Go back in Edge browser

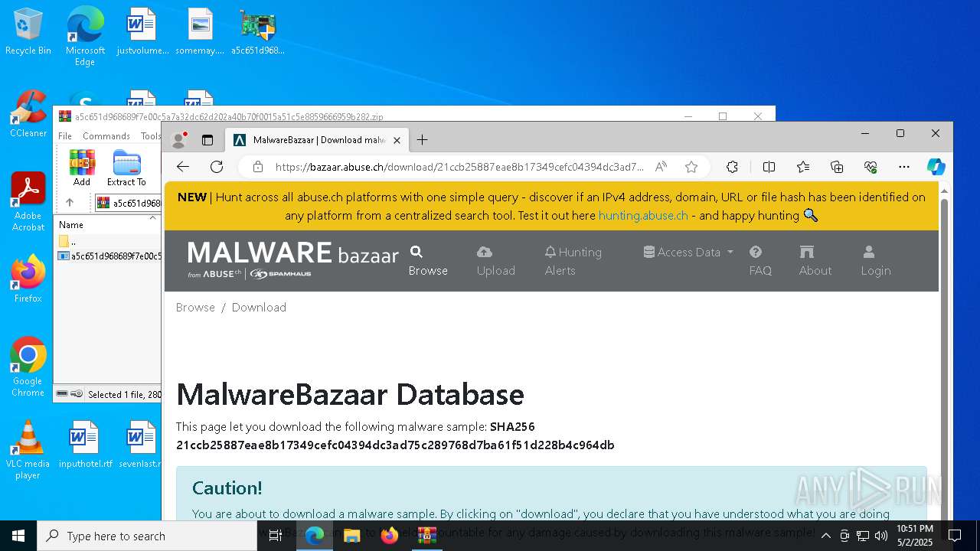tap(182, 167)
